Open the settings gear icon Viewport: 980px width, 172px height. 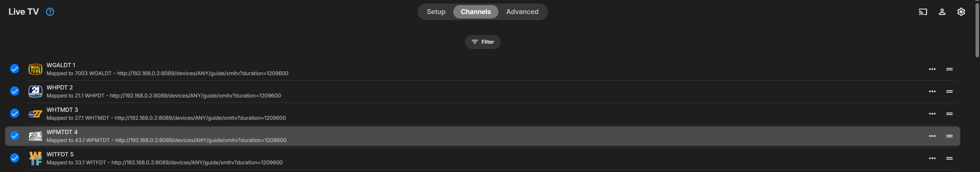click(x=961, y=12)
